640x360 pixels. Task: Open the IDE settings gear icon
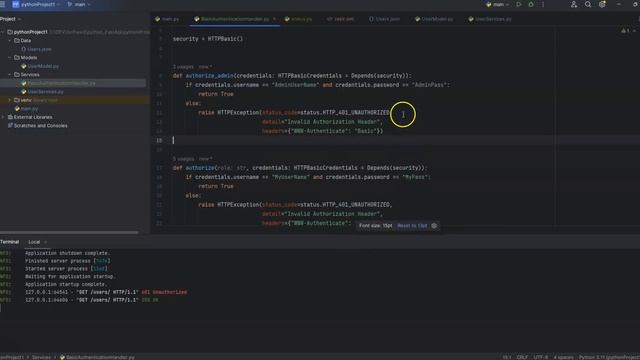(602, 4)
